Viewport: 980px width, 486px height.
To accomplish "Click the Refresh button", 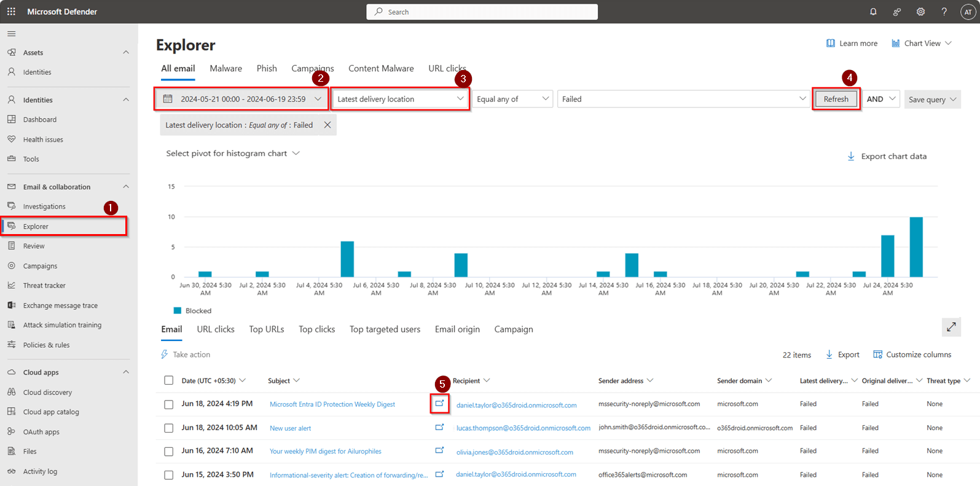I will [836, 99].
